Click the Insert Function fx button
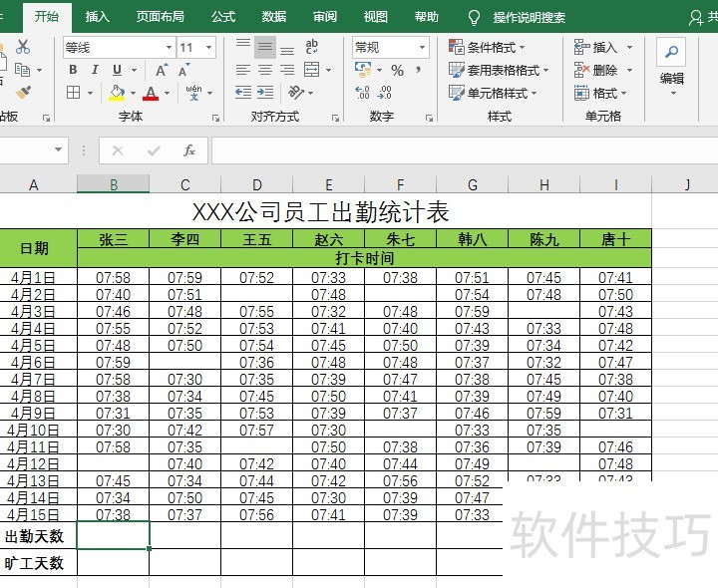Viewport: 718px width, 588px height. [x=189, y=150]
